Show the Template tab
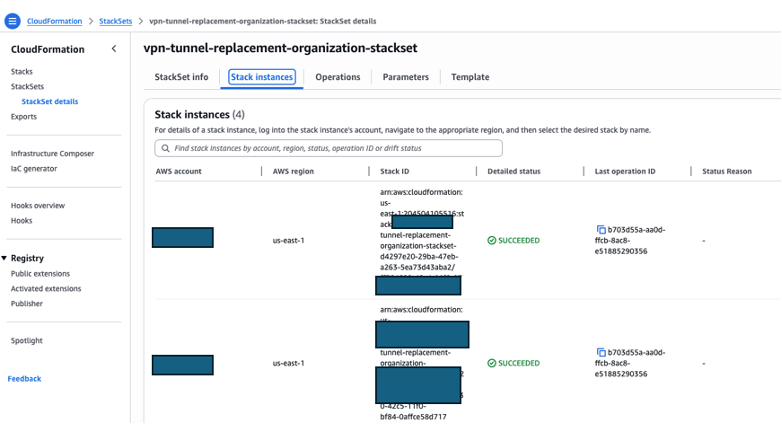The width and height of the screenshot is (782, 424). 470,77
